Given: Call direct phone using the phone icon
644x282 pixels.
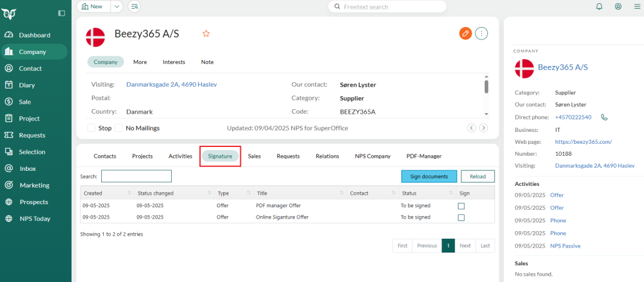Looking at the screenshot, I should pyautogui.click(x=604, y=117).
